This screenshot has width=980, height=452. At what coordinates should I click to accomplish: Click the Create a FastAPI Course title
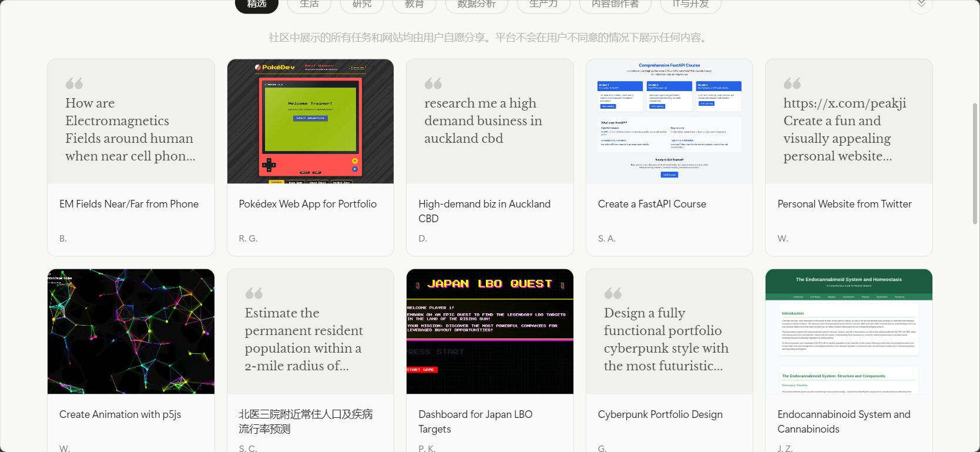(x=652, y=204)
